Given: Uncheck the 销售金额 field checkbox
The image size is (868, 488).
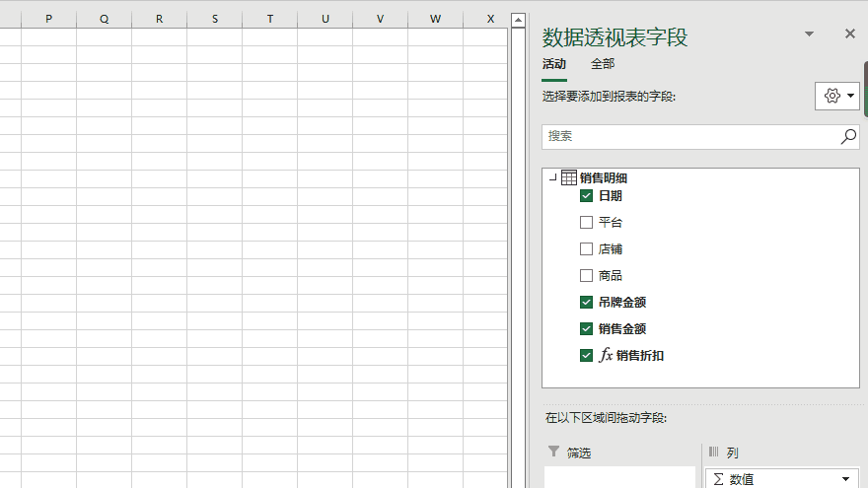Looking at the screenshot, I should tap(586, 328).
